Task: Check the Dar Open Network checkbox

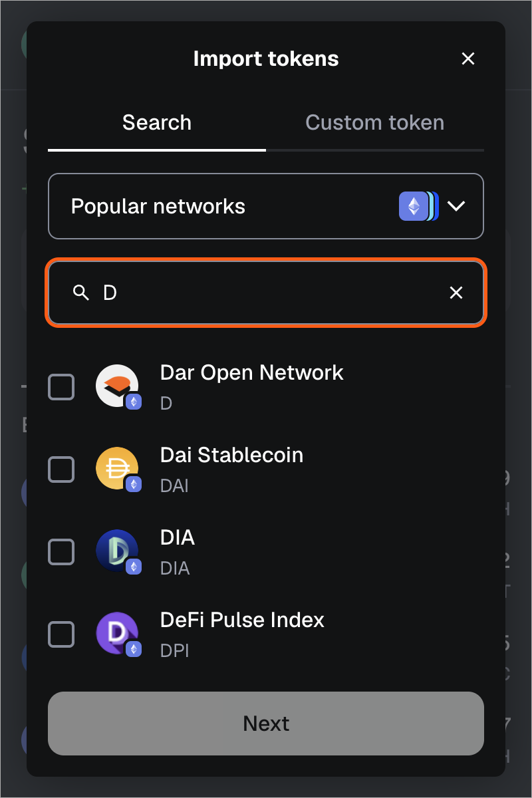Action: (61, 387)
